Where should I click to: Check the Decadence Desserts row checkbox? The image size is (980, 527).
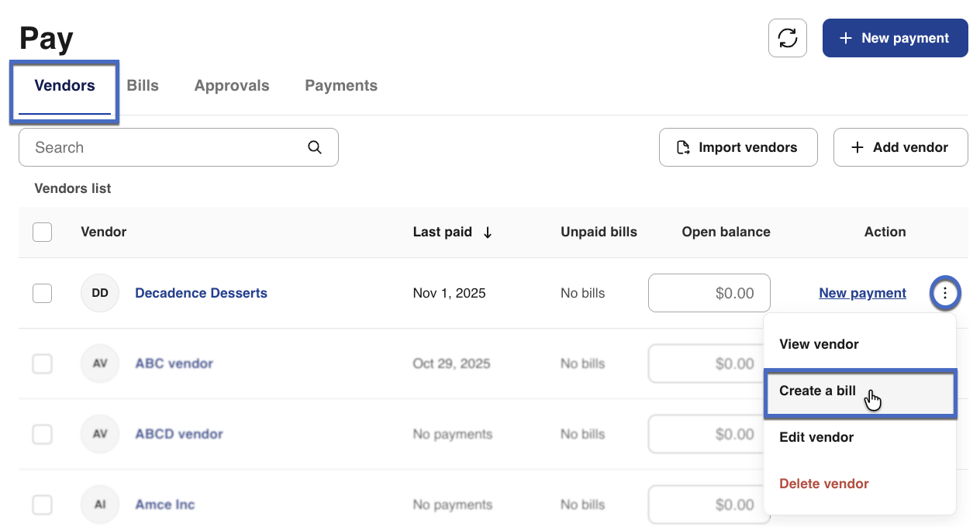coord(43,293)
